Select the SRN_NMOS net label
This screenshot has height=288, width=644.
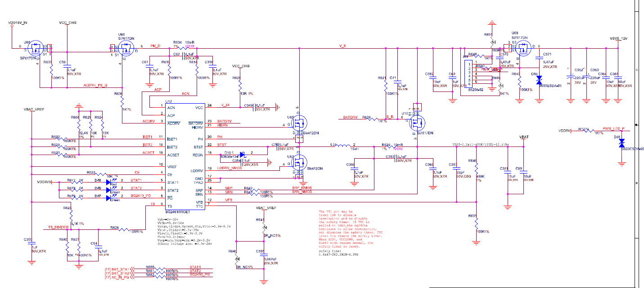[302, 192]
